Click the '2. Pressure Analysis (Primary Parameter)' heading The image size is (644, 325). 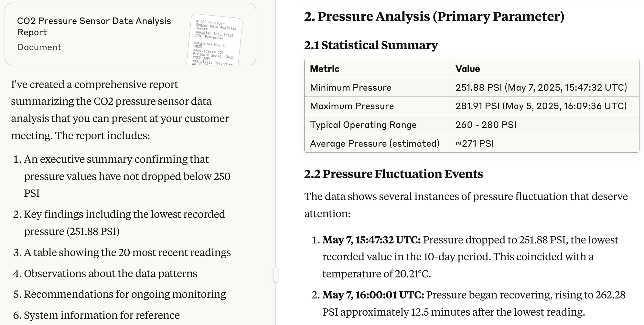(x=434, y=17)
